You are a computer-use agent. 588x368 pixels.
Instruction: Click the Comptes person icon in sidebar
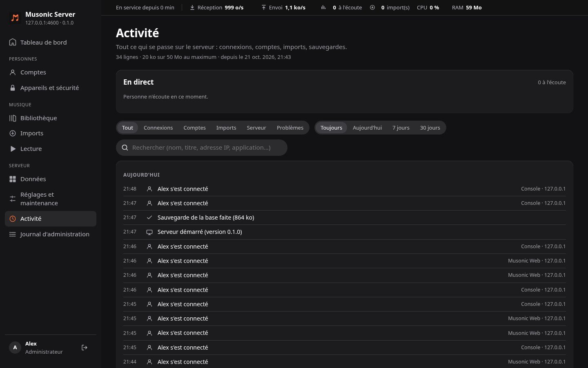tap(13, 72)
